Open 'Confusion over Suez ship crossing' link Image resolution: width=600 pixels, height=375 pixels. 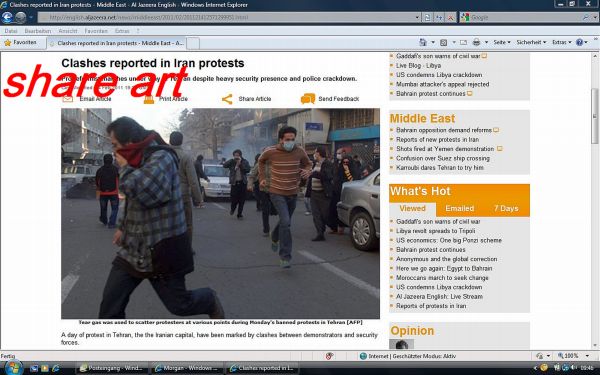443,158
